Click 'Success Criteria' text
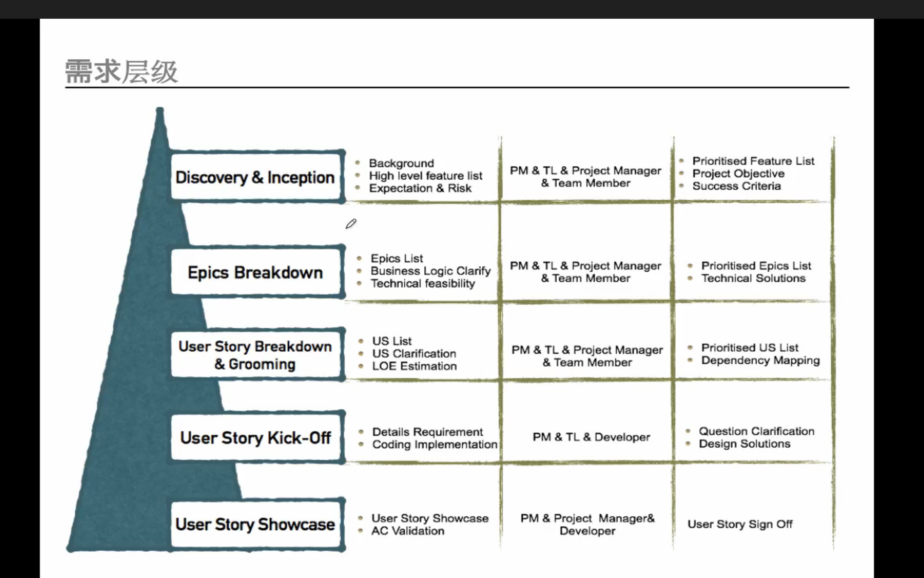The image size is (924, 578). click(736, 186)
